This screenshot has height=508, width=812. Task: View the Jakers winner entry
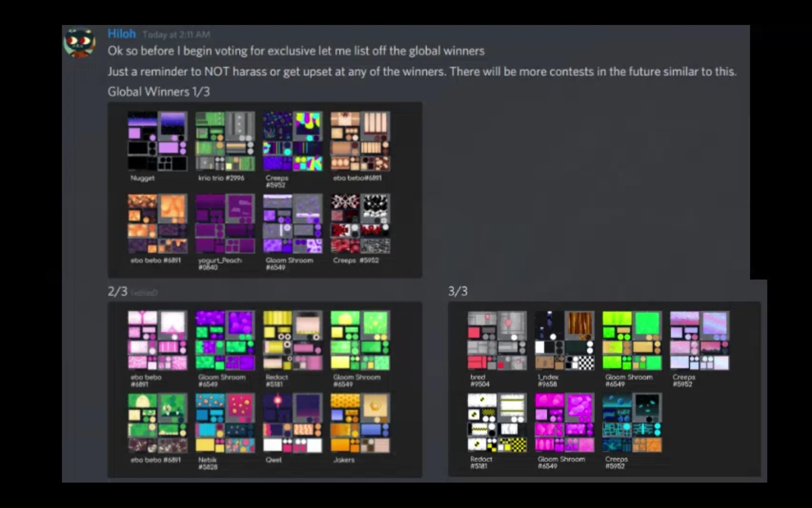(x=360, y=423)
